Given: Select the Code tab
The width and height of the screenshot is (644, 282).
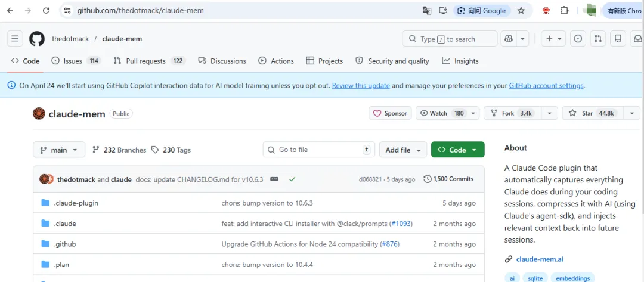Looking at the screenshot, I should click(26, 61).
